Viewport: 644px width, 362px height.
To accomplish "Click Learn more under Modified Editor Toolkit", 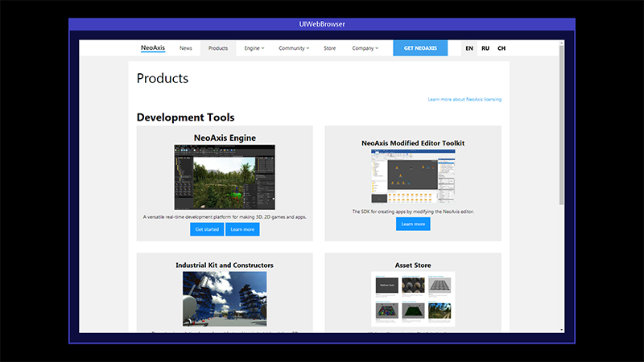I will (x=413, y=224).
